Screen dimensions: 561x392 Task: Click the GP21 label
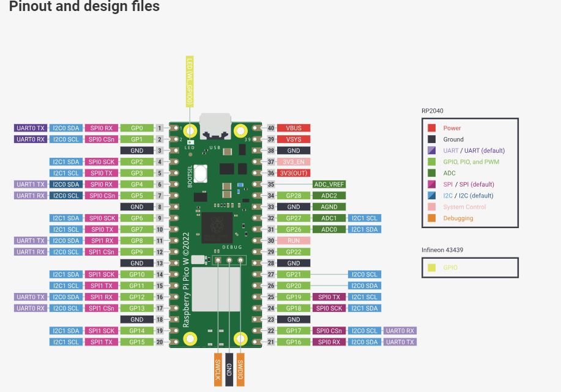point(294,275)
